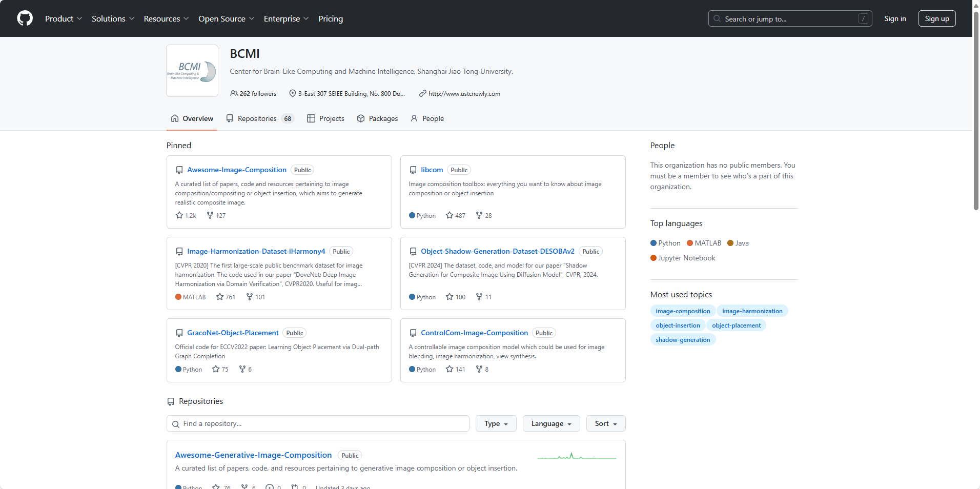Open the Awesome-Generative-Image-Composition repository

coord(253,455)
